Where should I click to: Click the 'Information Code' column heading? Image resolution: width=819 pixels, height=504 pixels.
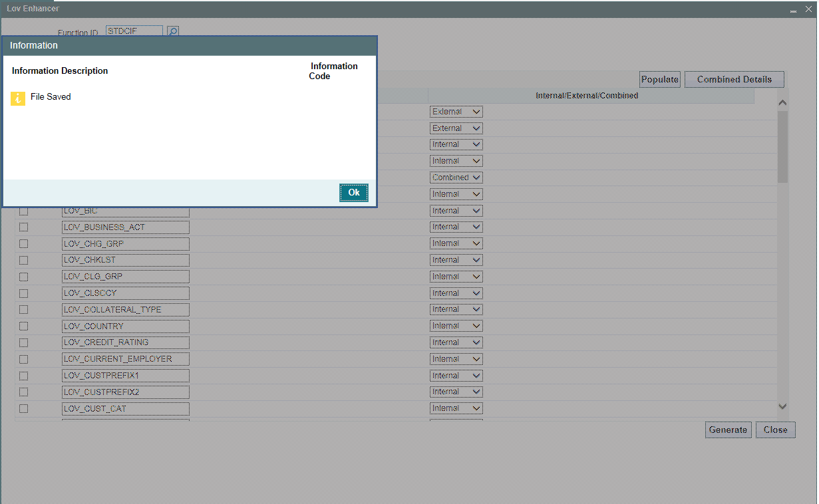coord(333,71)
